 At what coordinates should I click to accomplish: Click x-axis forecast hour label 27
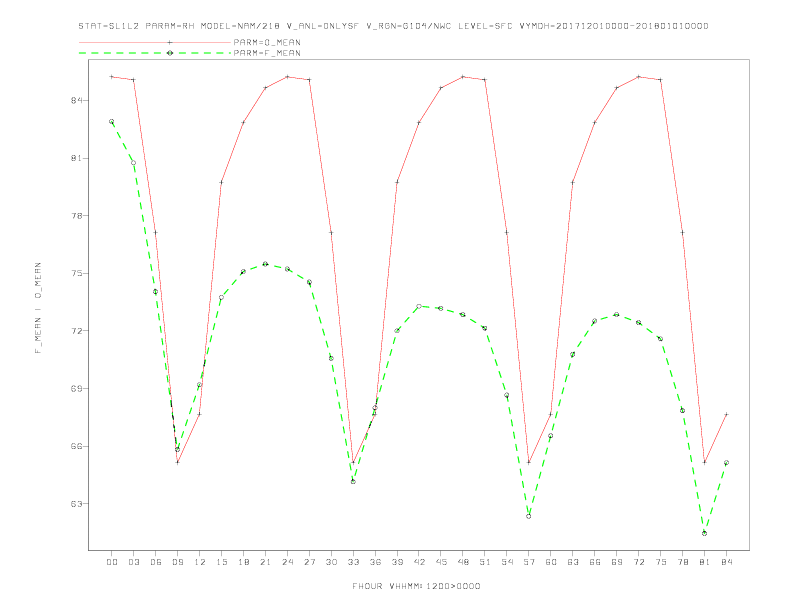(309, 562)
